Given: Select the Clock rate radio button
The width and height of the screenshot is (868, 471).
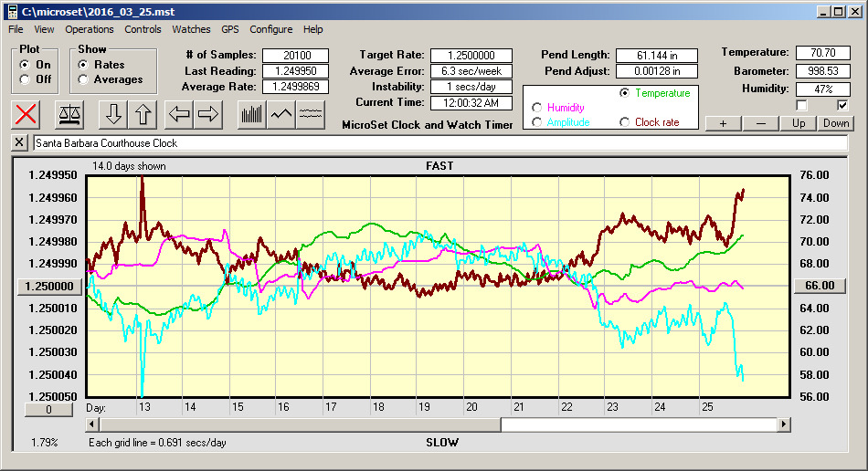Looking at the screenshot, I should point(625,122).
